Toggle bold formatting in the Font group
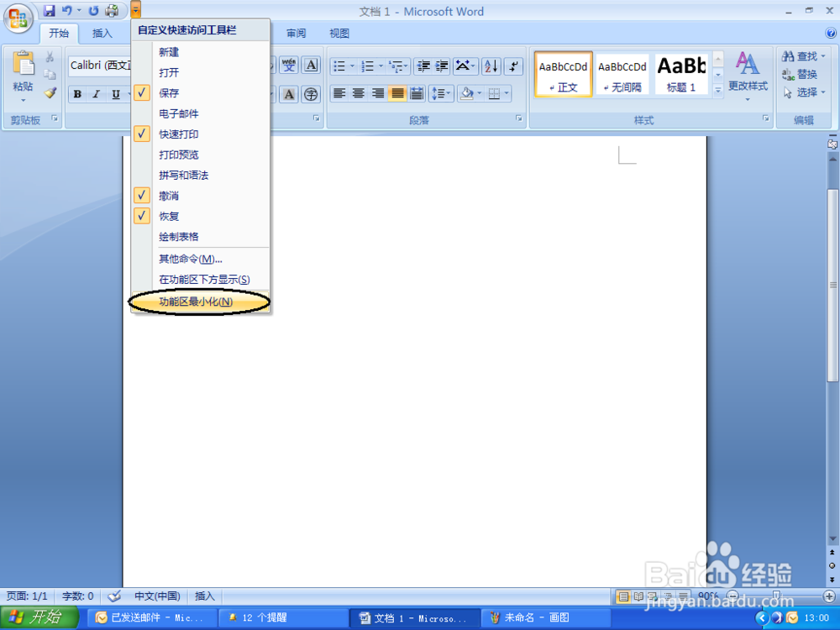840x630 pixels. click(76, 94)
